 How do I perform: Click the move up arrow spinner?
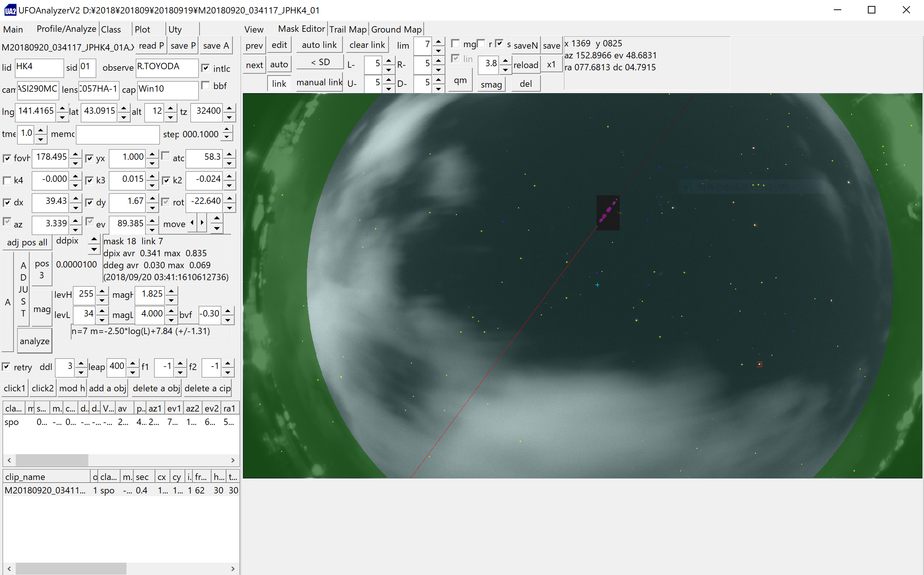[217, 218]
